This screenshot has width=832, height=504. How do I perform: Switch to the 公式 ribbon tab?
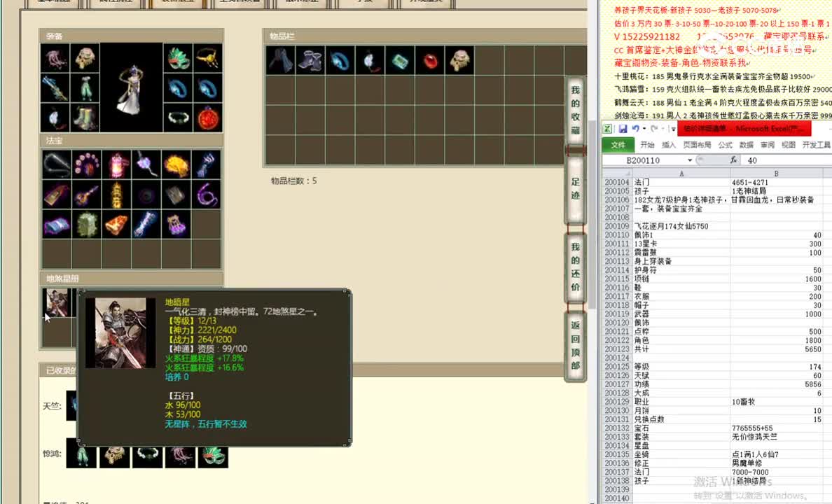point(725,145)
